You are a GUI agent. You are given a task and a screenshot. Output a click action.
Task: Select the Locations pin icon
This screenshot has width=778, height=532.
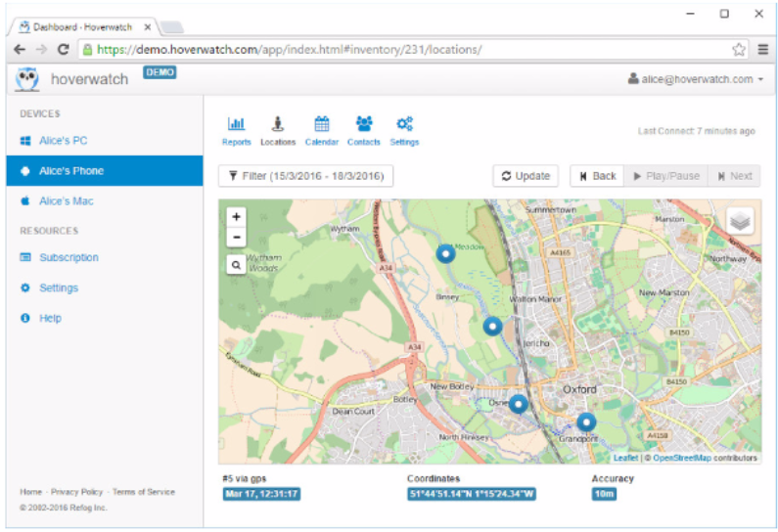pyautogui.click(x=278, y=124)
